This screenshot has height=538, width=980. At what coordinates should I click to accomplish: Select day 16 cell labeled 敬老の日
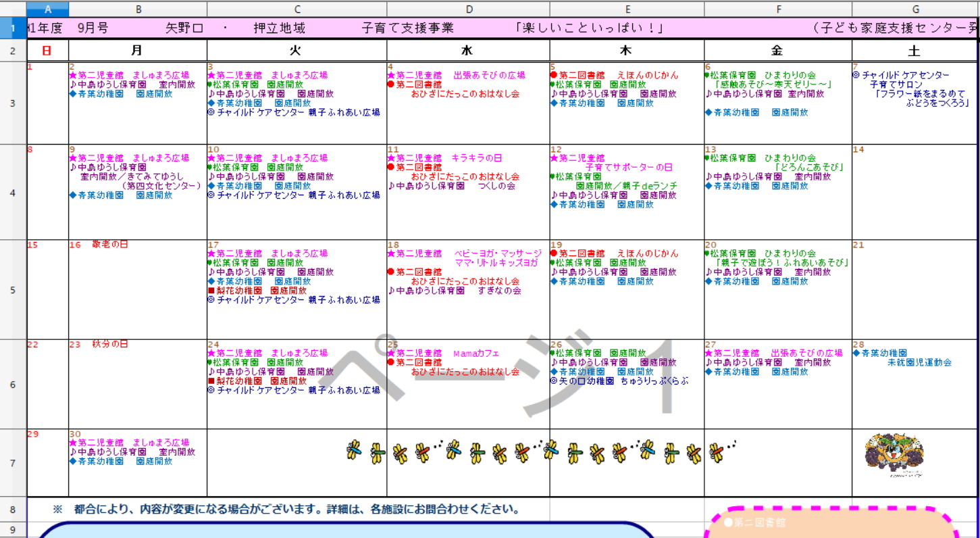pyautogui.click(x=138, y=289)
